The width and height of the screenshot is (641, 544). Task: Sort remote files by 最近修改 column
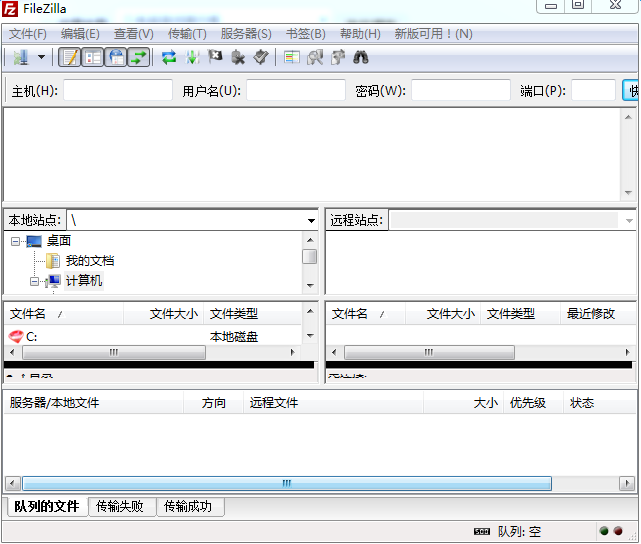coord(598,314)
